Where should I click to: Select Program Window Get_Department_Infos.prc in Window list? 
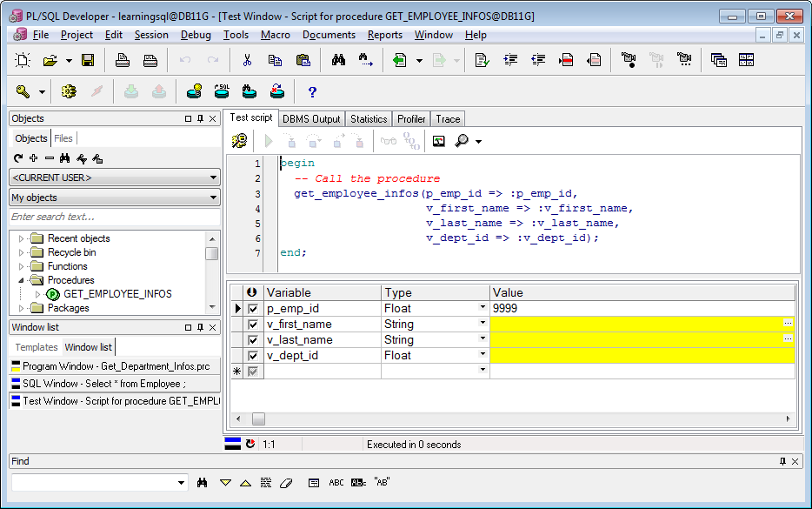tap(115, 366)
